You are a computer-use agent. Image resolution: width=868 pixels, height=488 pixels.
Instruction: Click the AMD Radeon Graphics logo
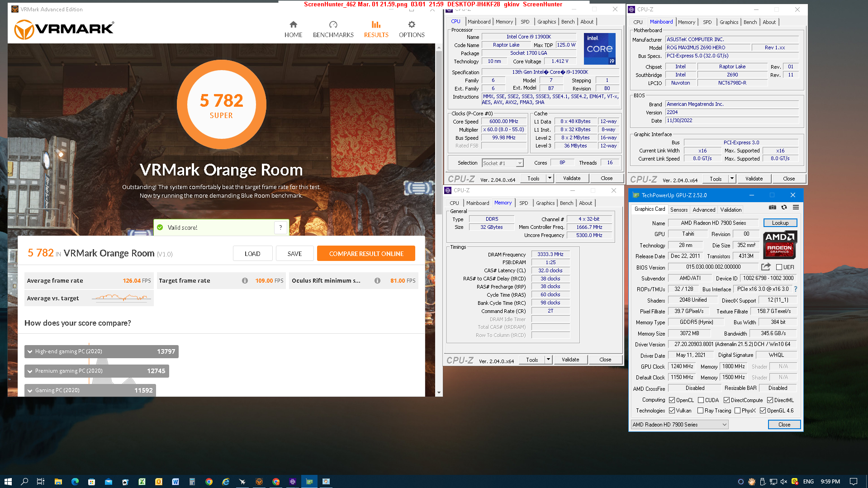(780, 245)
